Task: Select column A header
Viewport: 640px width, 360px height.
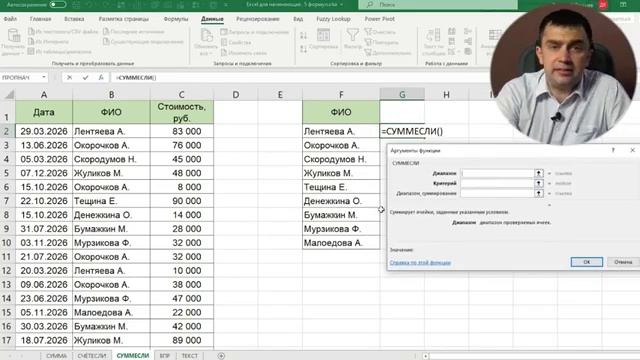Action: click(44, 95)
